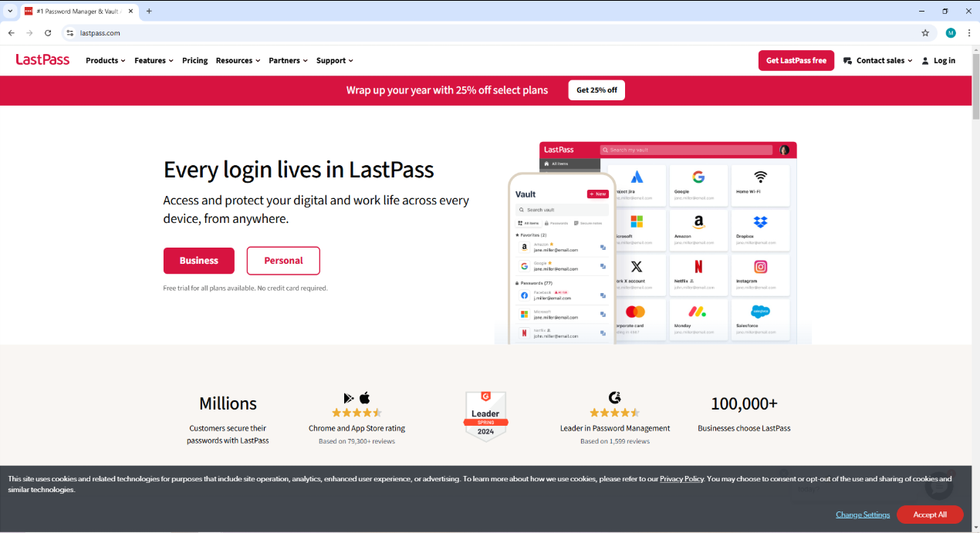
Task: Open cookie Change Settings link
Action: (x=863, y=514)
